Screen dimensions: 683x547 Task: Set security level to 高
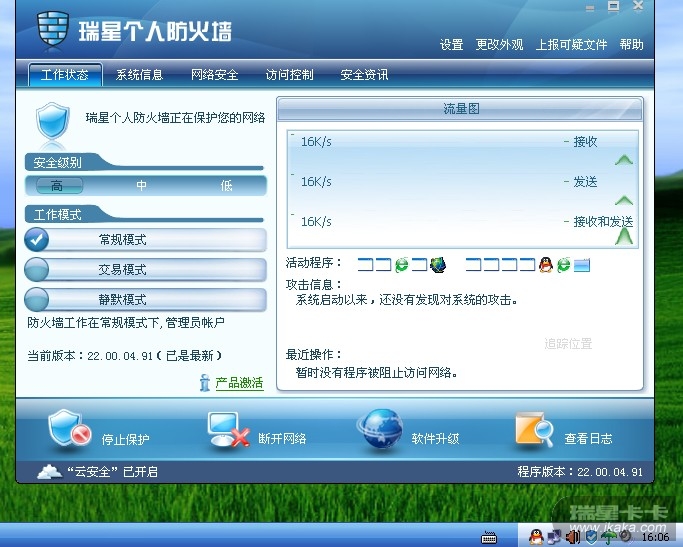pos(58,186)
